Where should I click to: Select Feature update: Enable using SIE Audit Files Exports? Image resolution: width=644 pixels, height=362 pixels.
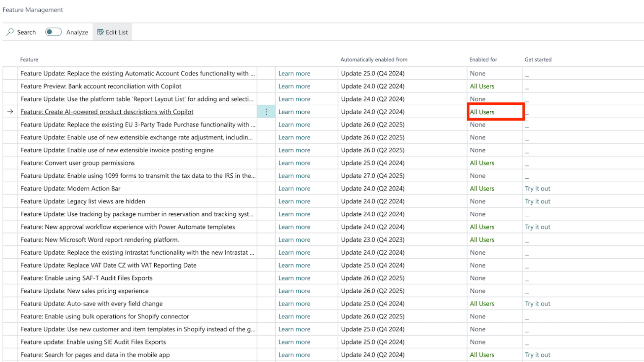coord(93,342)
